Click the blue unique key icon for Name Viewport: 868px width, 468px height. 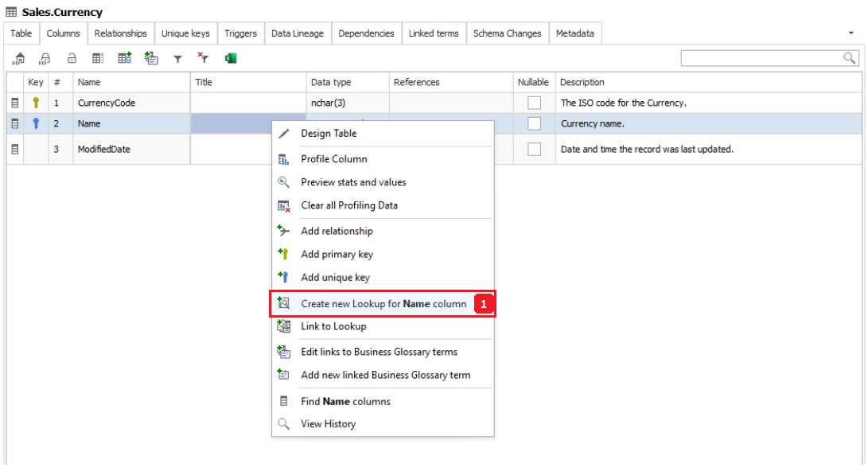(x=36, y=123)
